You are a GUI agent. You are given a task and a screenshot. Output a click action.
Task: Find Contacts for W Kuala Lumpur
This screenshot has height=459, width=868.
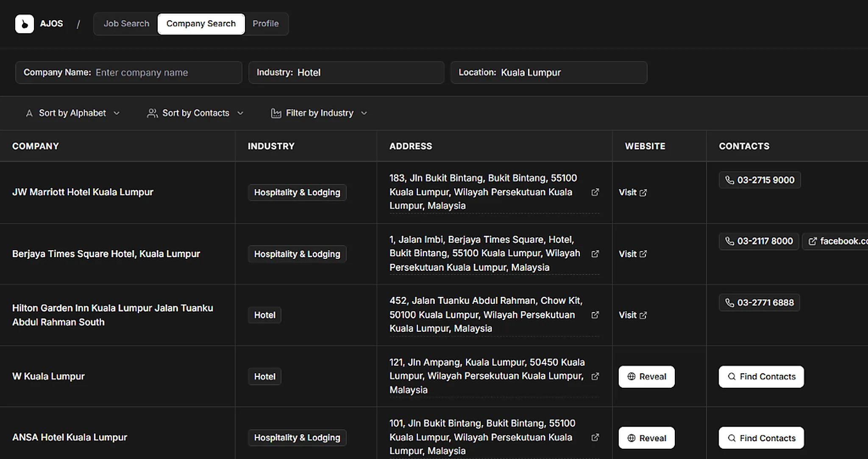click(761, 377)
